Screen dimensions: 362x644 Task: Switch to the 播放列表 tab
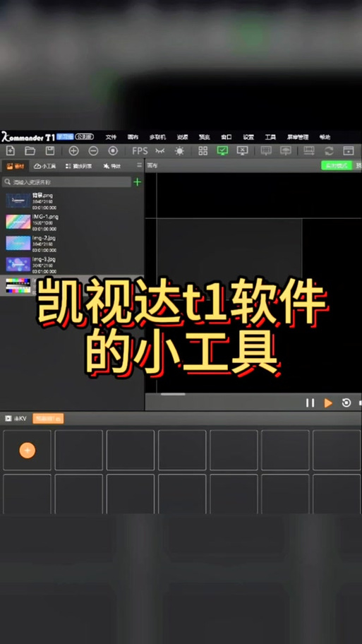click(x=79, y=166)
